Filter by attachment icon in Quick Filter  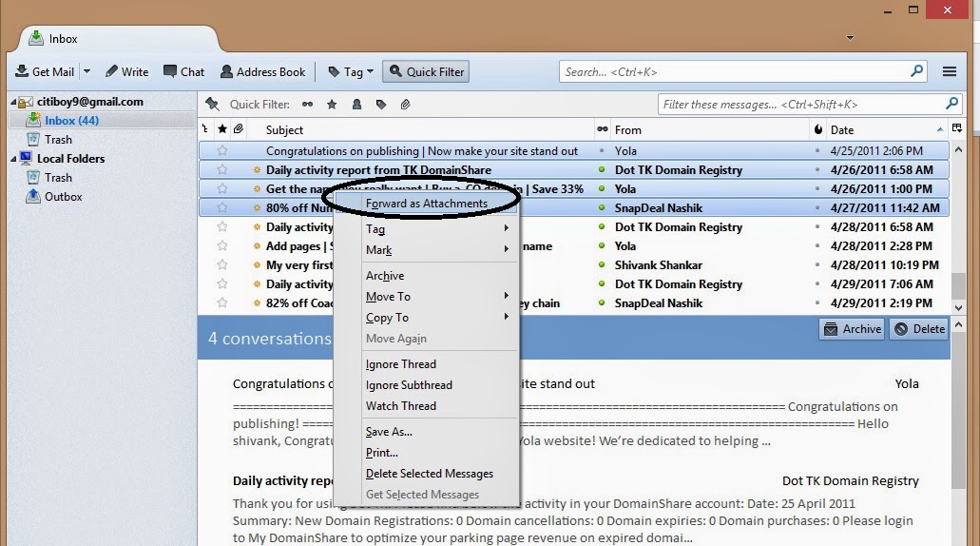point(406,105)
